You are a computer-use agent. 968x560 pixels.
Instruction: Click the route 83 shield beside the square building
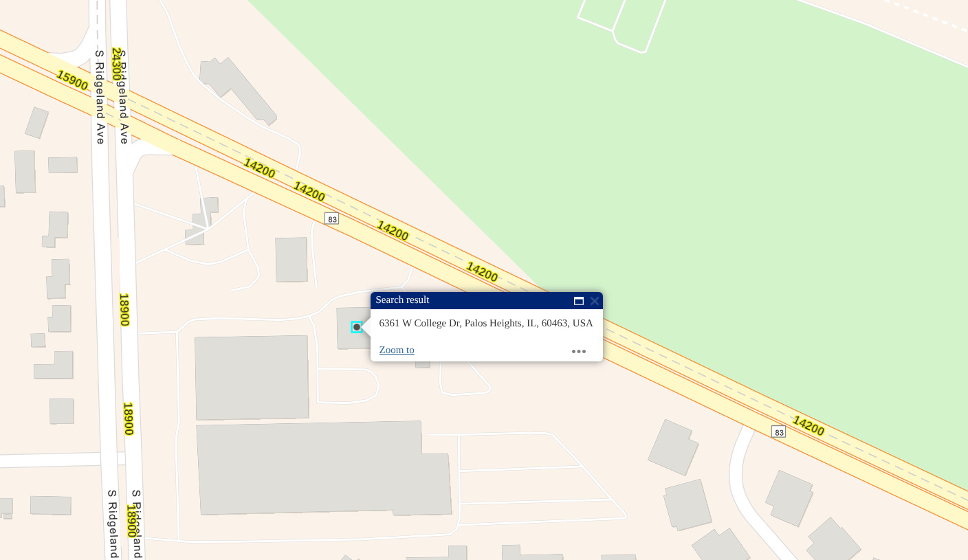tap(332, 219)
